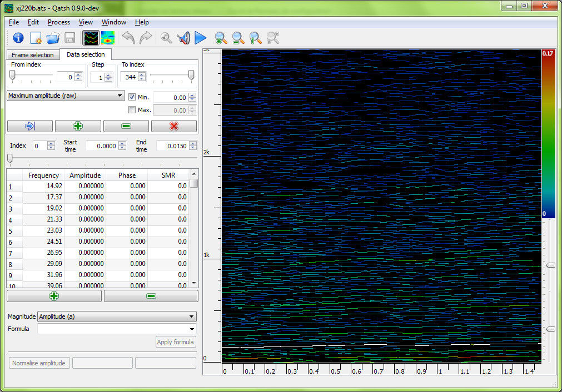Switch to the partials line view
562x392 pixels.
(91, 38)
